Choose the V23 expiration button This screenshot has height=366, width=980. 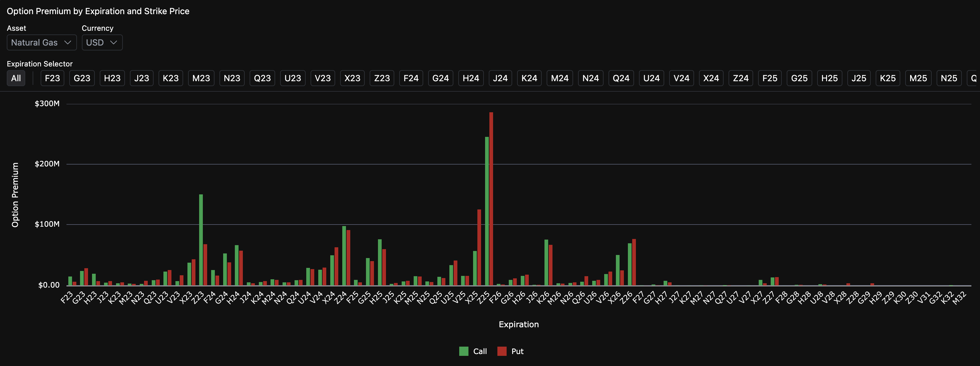point(323,78)
